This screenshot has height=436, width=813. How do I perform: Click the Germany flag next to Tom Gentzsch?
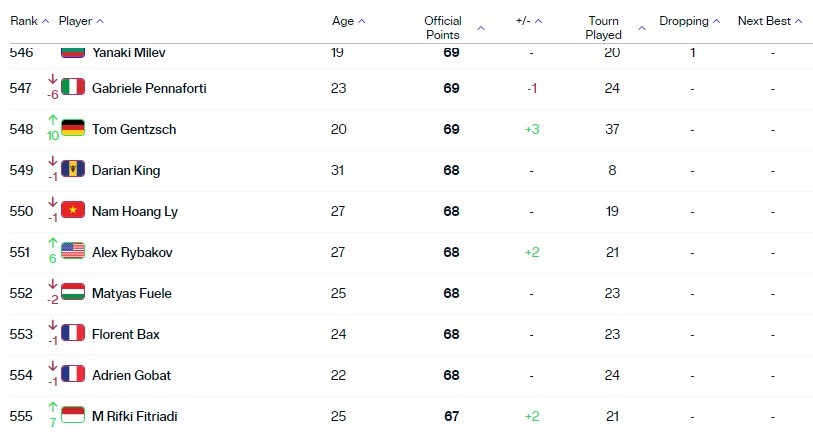pos(73,128)
